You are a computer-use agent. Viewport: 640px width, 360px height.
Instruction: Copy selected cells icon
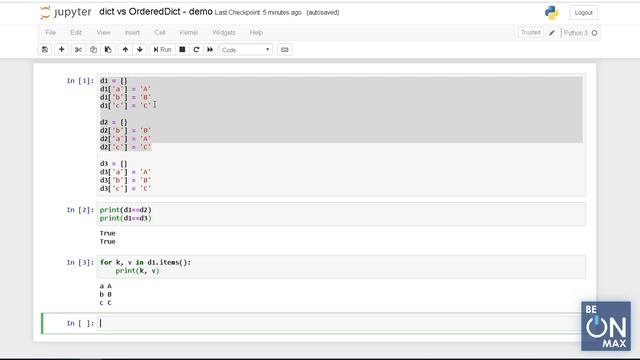coord(93,49)
